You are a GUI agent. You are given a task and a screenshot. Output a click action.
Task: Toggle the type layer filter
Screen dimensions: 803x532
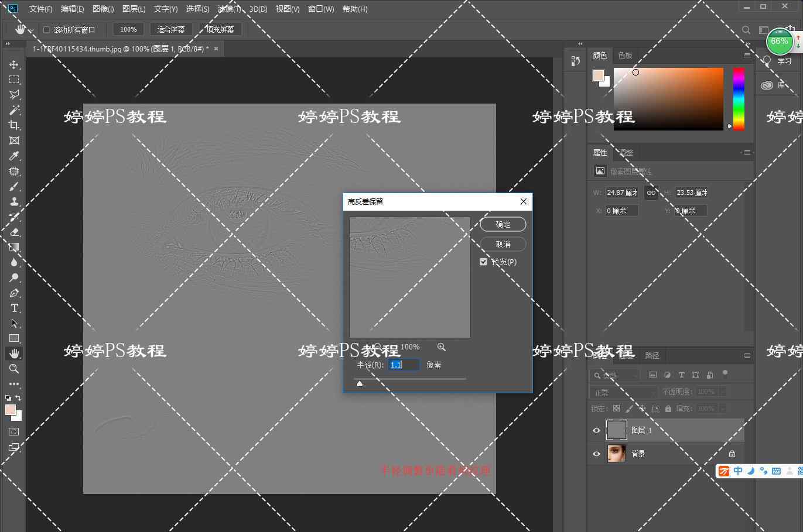[x=681, y=375]
